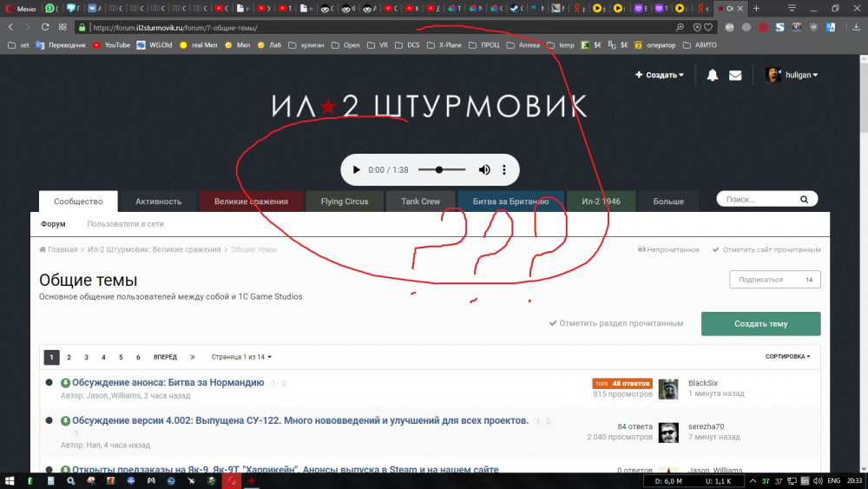
Task: Go to Главная breadcrumb
Action: coord(58,250)
